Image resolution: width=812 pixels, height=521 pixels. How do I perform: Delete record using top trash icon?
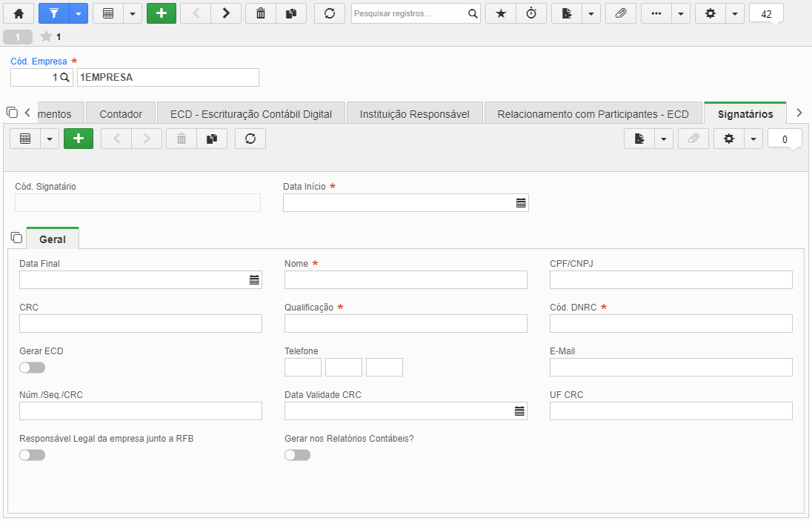(261, 13)
